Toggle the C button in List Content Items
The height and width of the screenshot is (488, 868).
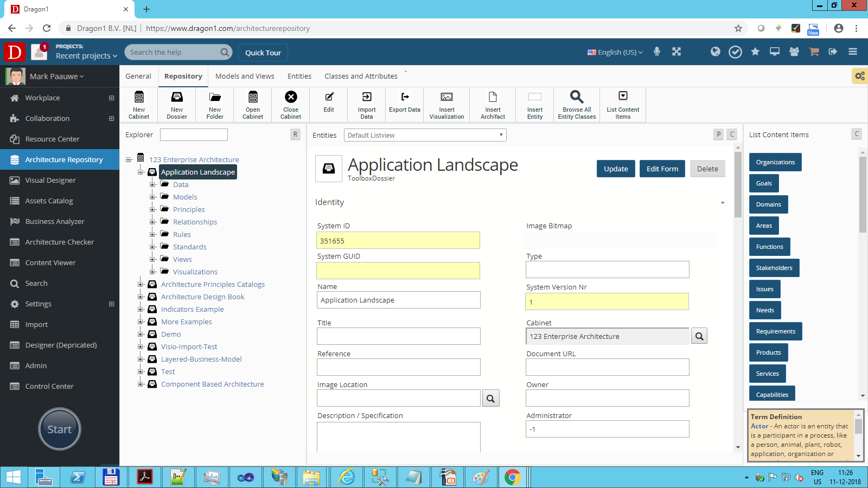pyautogui.click(x=857, y=134)
